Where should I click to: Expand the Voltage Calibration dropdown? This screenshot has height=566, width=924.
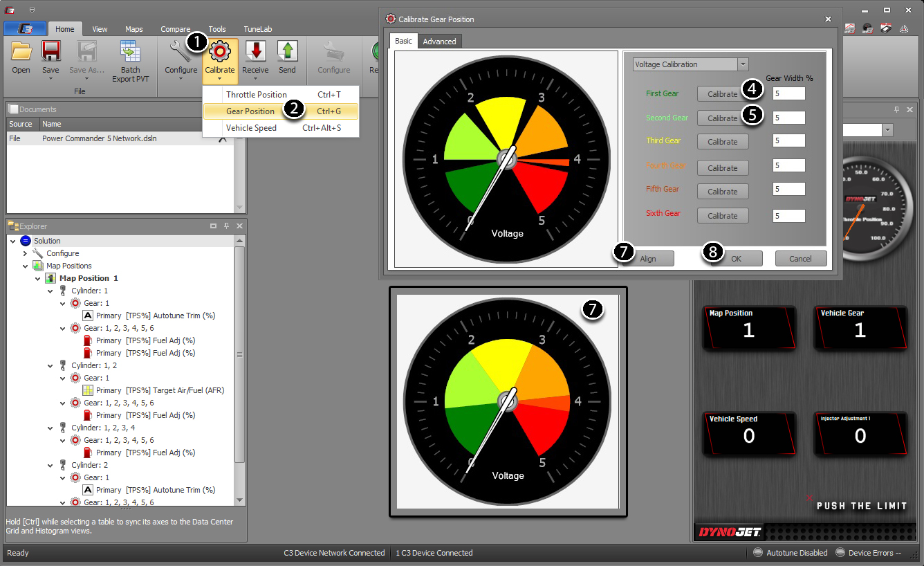click(x=743, y=64)
